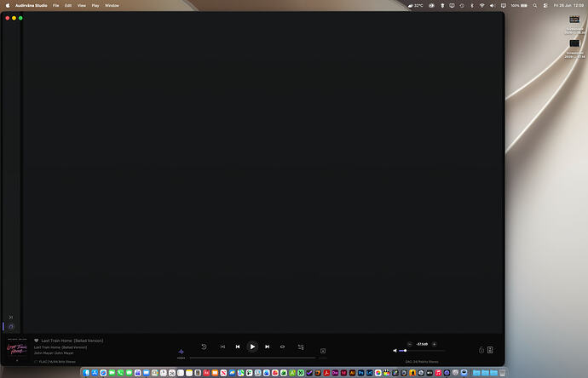Open the Spotlight search icon
Image resolution: width=588 pixels, height=378 pixels.
point(535,6)
